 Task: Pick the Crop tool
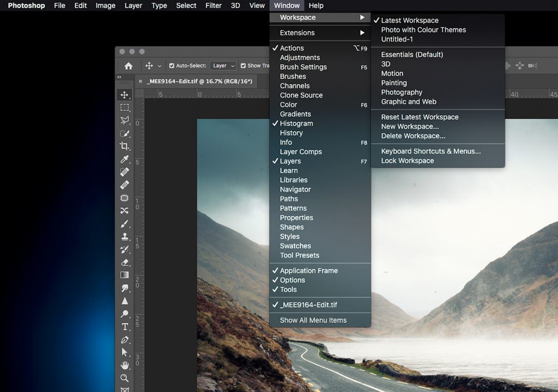tap(125, 146)
